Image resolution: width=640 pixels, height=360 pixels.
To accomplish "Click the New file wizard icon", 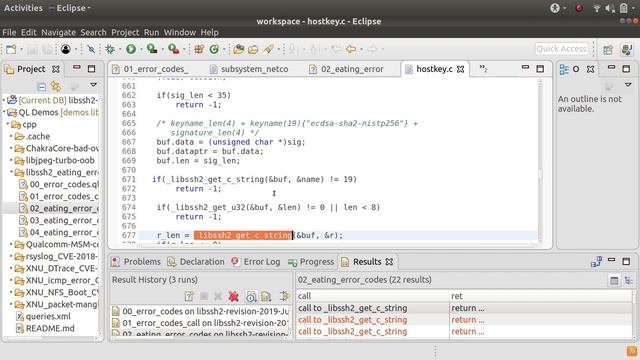I will tap(11, 49).
